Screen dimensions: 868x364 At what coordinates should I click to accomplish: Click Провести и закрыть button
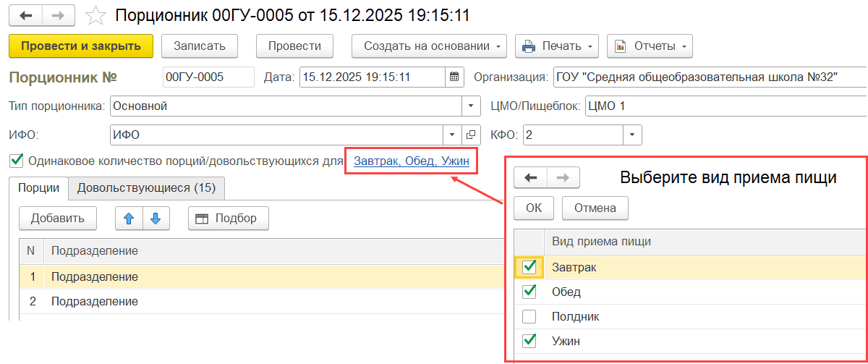point(80,46)
